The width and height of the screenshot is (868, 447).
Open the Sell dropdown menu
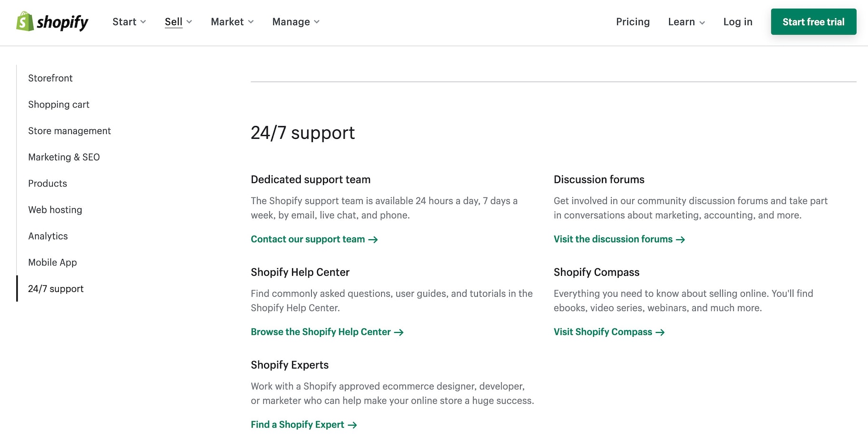pos(178,21)
